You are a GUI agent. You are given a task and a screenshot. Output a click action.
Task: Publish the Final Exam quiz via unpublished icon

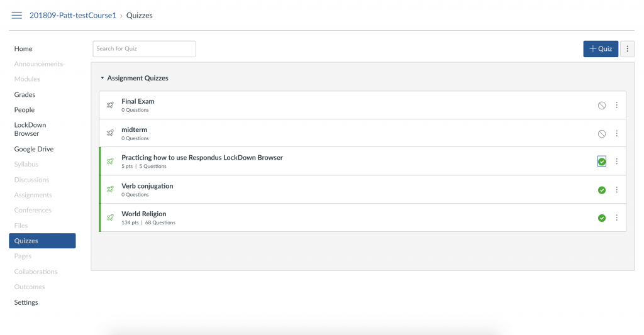point(602,106)
